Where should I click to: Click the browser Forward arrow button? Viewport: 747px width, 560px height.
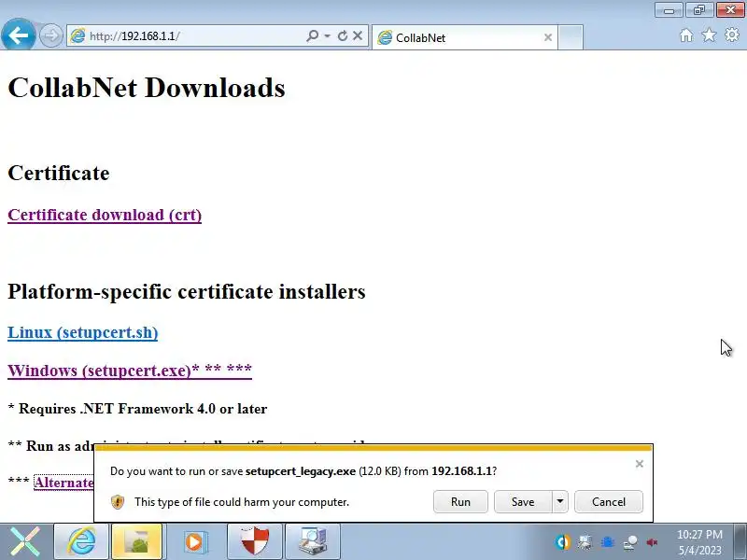click(x=51, y=35)
